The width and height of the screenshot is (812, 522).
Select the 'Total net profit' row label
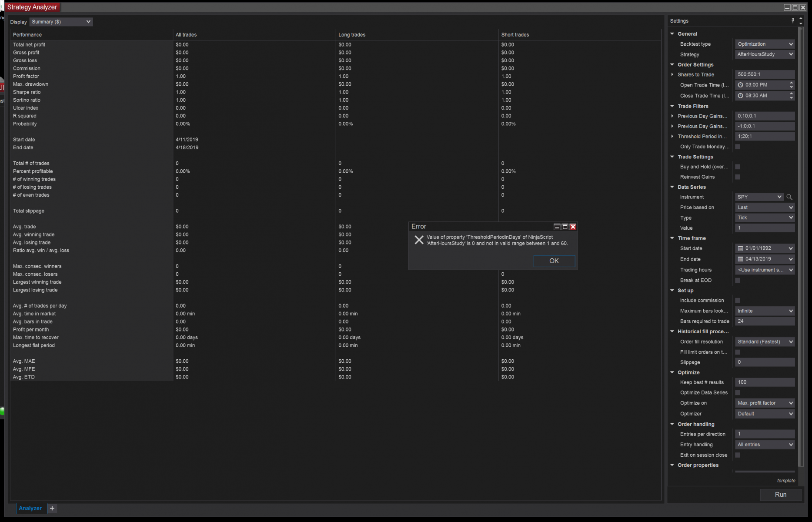[29, 45]
